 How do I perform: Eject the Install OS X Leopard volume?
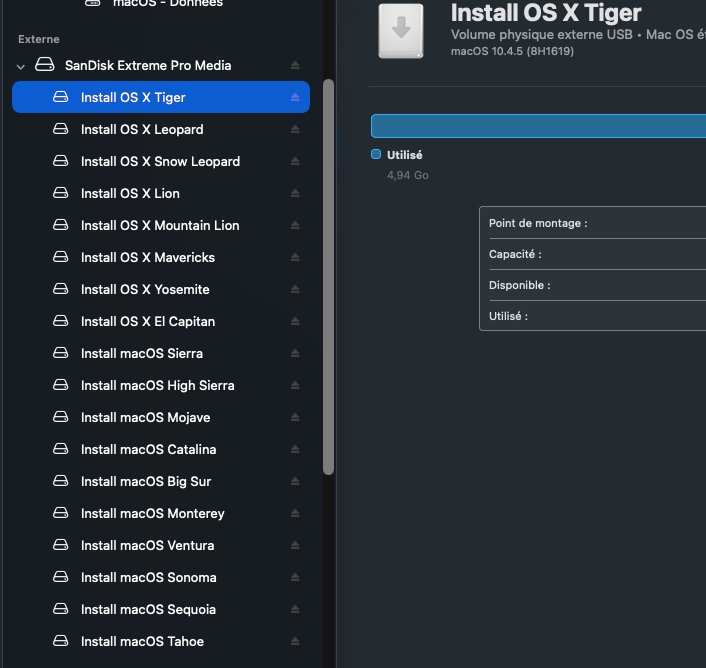click(295, 129)
